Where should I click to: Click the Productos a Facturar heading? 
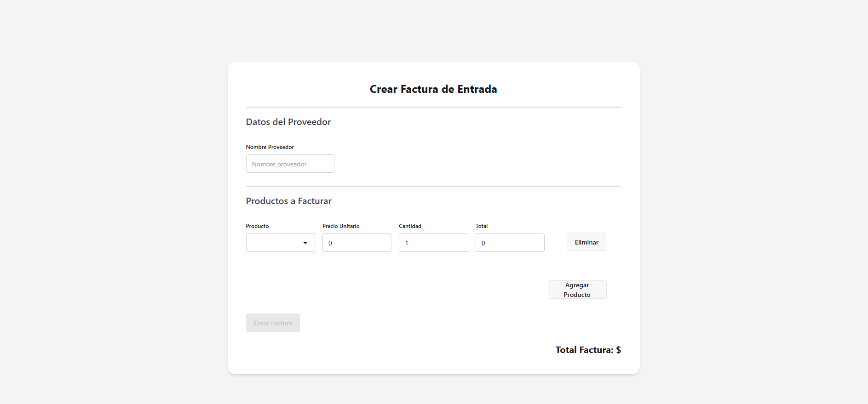pyautogui.click(x=288, y=201)
